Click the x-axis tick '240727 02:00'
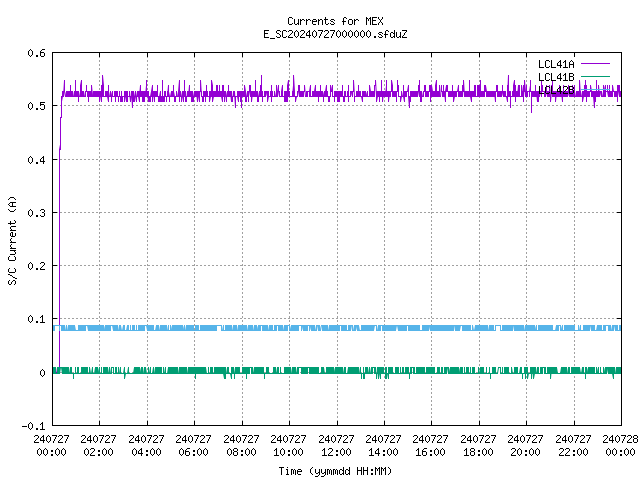 coord(98,445)
